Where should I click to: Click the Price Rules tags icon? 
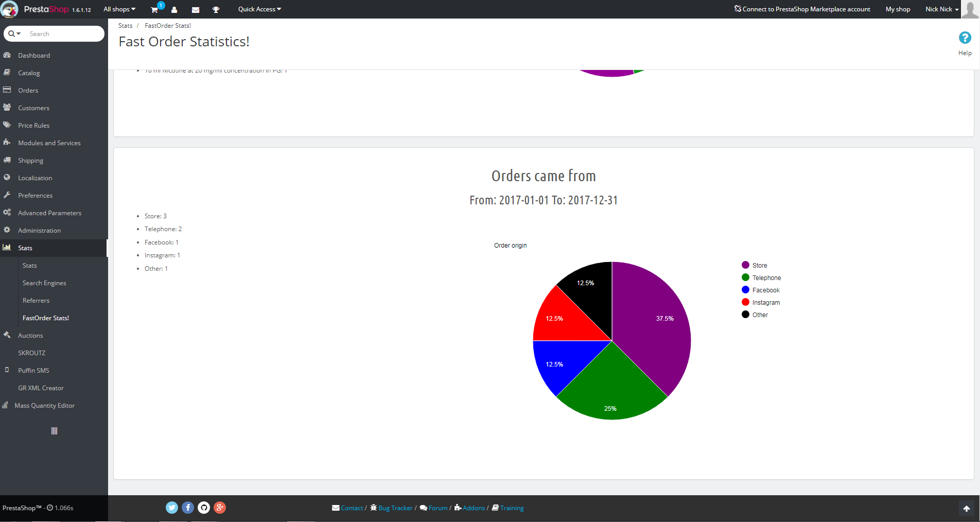pyautogui.click(x=7, y=125)
